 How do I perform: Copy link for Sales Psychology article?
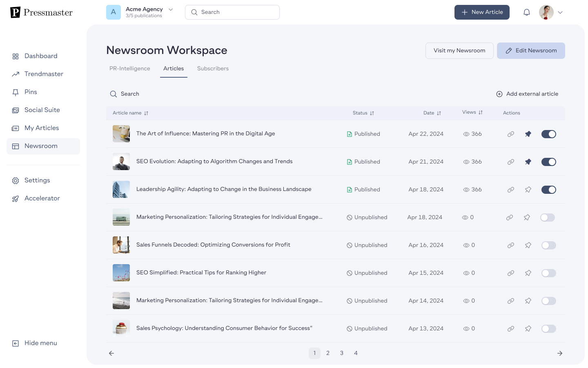[x=511, y=329]
